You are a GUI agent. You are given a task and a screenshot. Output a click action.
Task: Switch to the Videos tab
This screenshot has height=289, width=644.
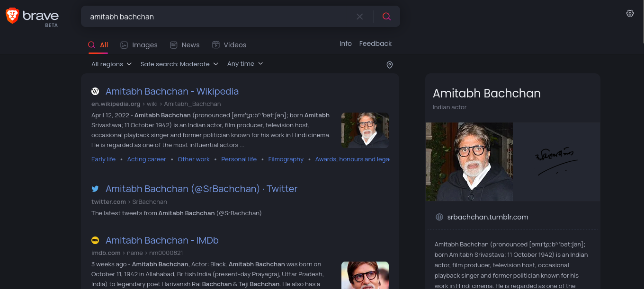229,45
